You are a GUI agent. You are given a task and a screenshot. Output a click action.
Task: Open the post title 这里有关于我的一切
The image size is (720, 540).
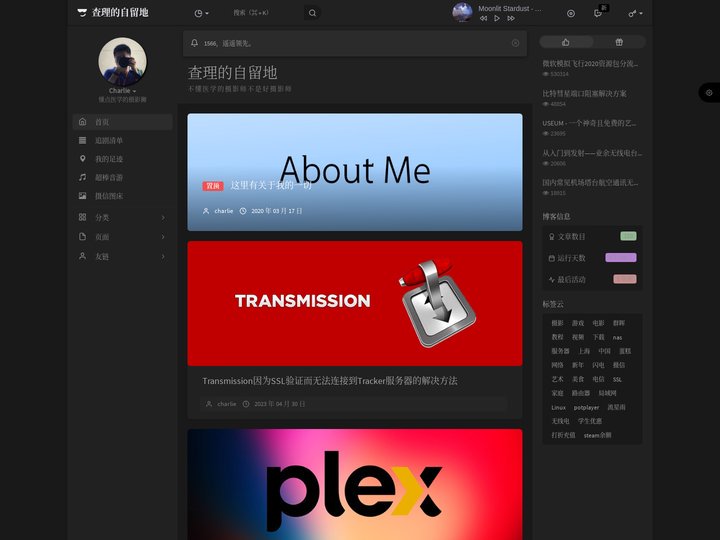coord(271,185)
